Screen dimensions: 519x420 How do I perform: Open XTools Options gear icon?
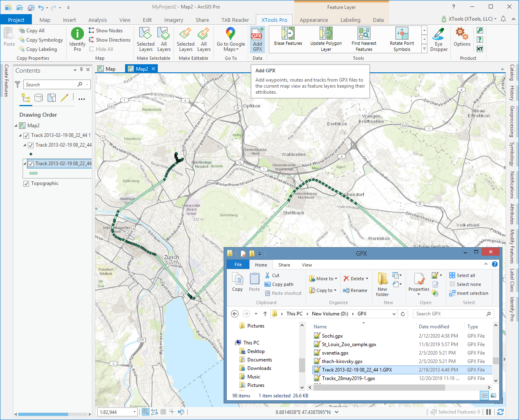(462, 33)
